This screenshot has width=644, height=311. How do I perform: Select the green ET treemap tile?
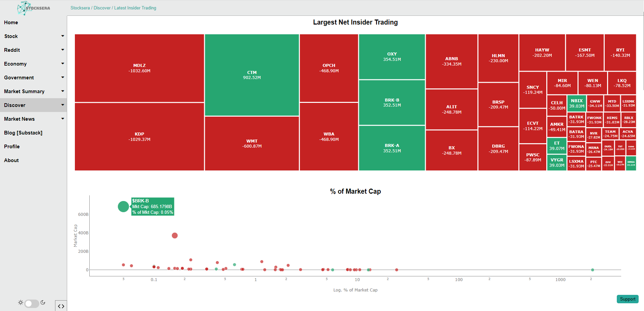point(557,146)
